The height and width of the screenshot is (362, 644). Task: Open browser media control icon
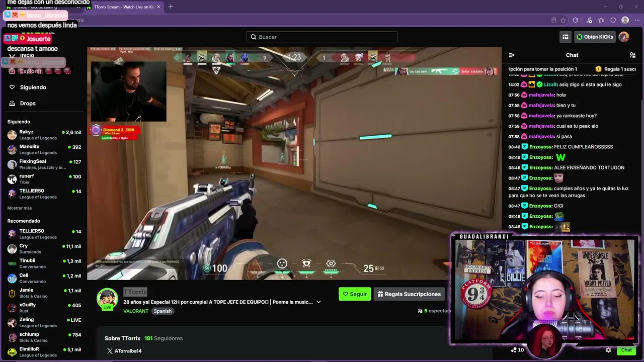pyautogui.click(x=589, y=20)
